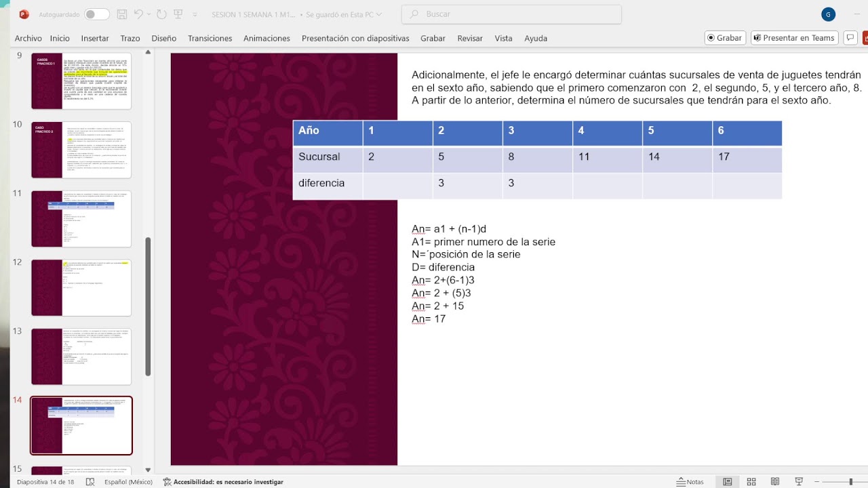Click the spell check status icon

90,482
